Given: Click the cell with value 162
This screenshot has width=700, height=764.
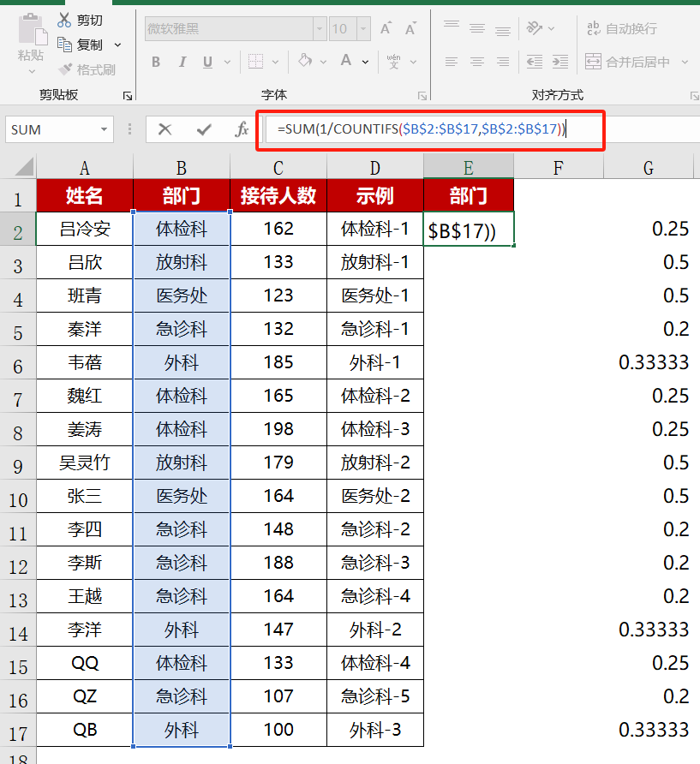Looking at the screenshot, I should pos(278,229).
